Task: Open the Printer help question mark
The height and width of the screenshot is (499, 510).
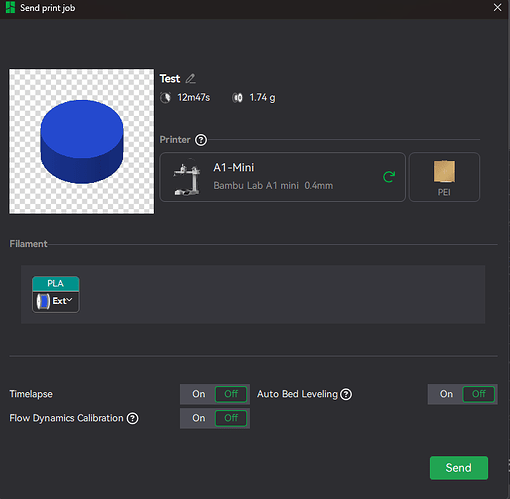Action: click(201, 140)
